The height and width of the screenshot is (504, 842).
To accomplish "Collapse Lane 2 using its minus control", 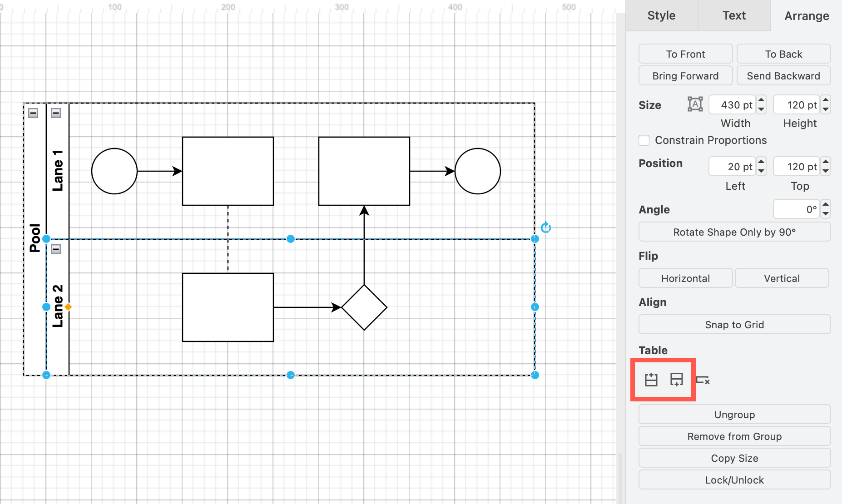I will pyautogui.click(x=55, y=248).
